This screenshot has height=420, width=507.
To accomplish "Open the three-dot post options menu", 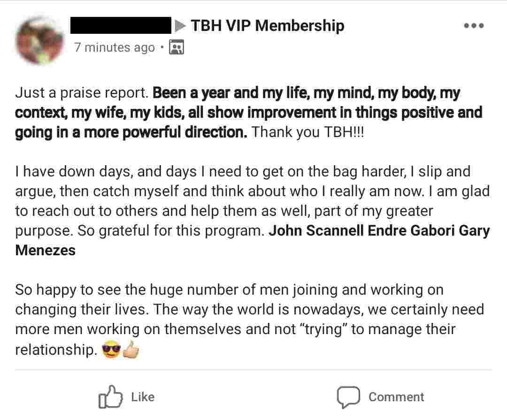I will 473,26.
